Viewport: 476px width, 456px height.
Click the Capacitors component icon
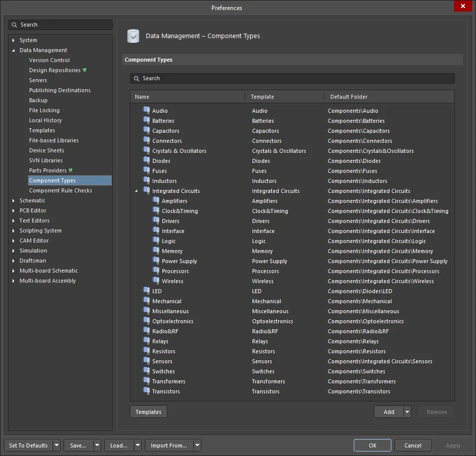tap(147, 130)
